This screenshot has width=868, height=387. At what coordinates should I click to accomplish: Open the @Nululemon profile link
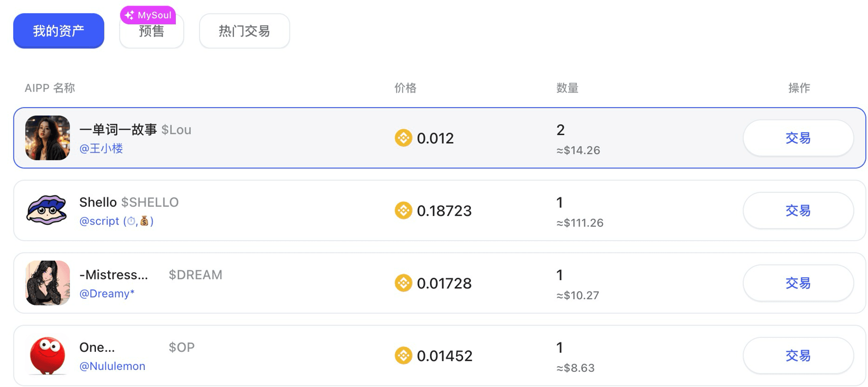point(112,366)
